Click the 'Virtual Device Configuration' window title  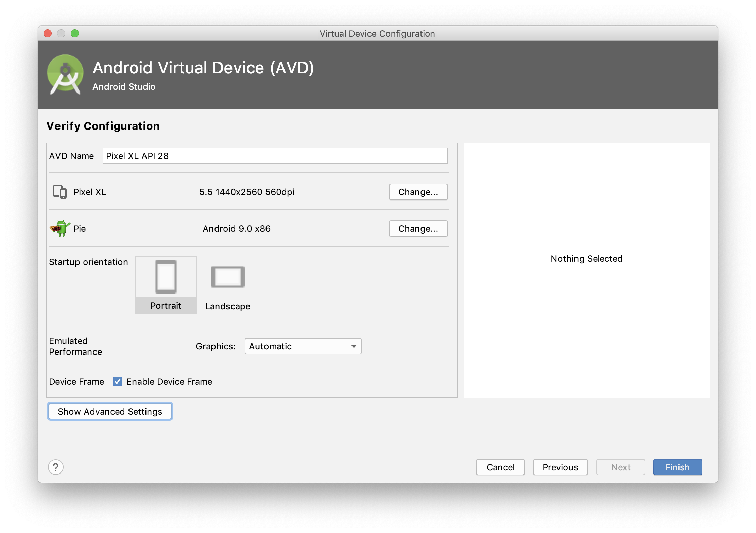[x=377, y=34]
